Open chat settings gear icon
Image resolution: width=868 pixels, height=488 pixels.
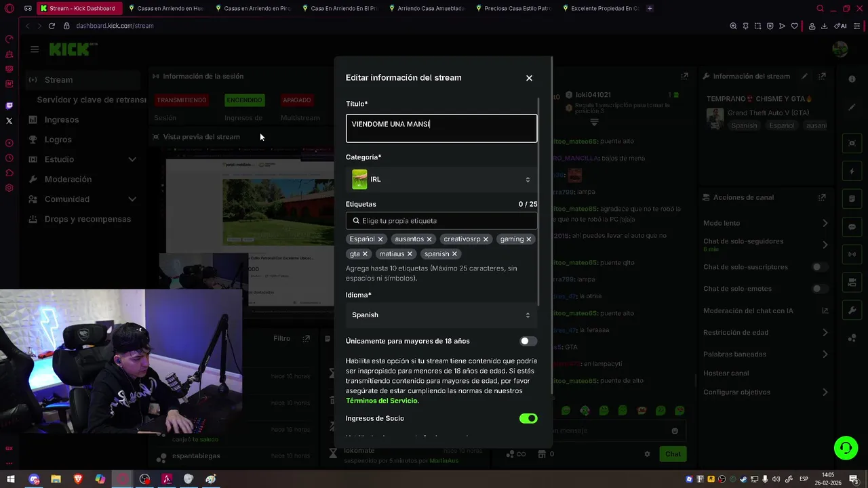click(x=647, y=454)
